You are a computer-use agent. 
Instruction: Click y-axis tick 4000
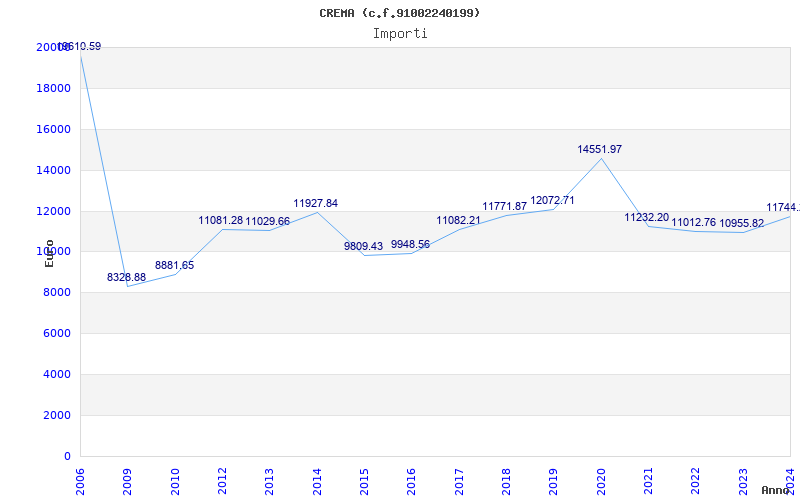point(56,374)
